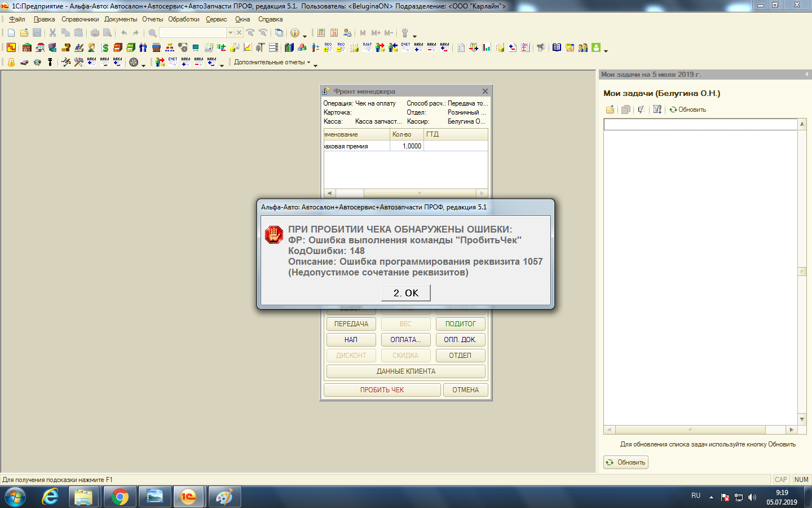
Task: Click the user lock icon in toolbar
Action: (347, 33)
